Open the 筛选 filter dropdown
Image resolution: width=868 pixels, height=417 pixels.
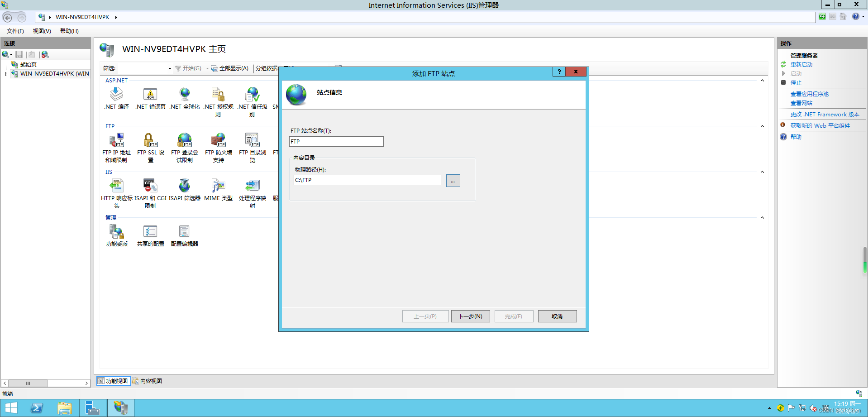click(170, 68)
